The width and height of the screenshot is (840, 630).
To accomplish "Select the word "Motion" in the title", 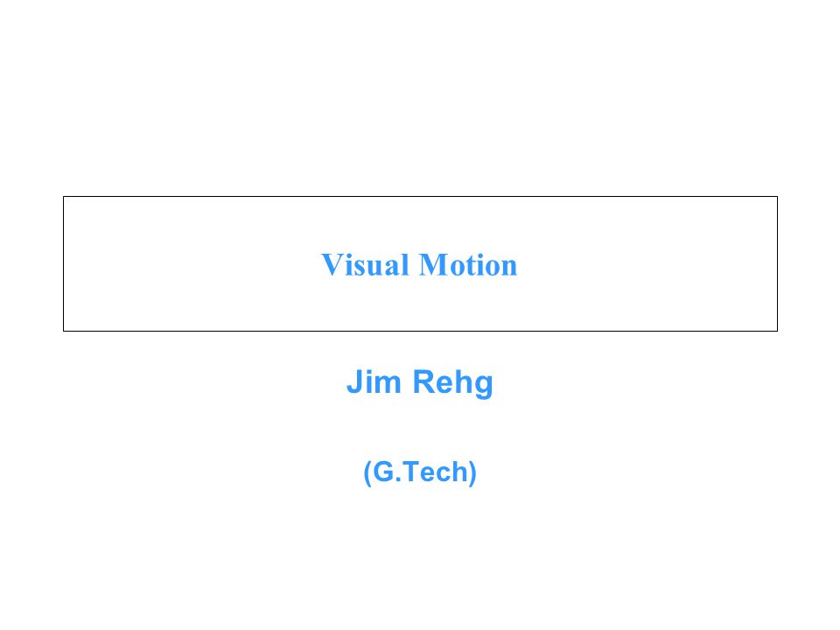I will pyautogui.click(x=468, y=264).
